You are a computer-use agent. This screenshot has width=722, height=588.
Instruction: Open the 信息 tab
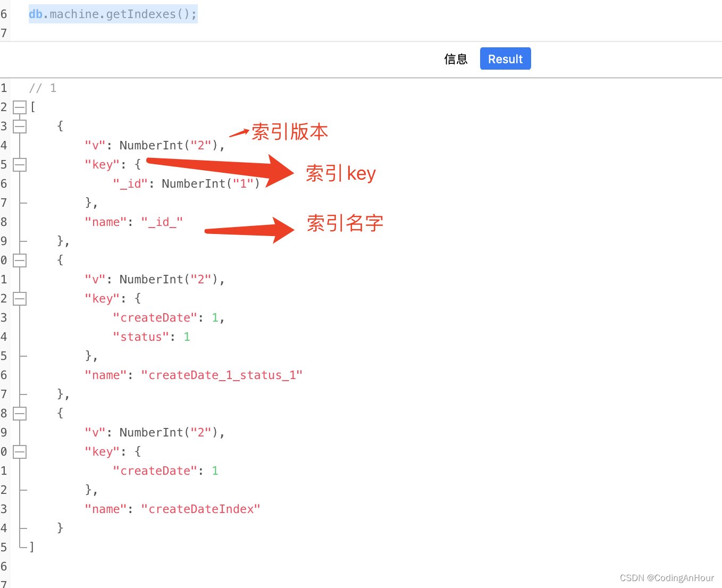tap(456, 59)
